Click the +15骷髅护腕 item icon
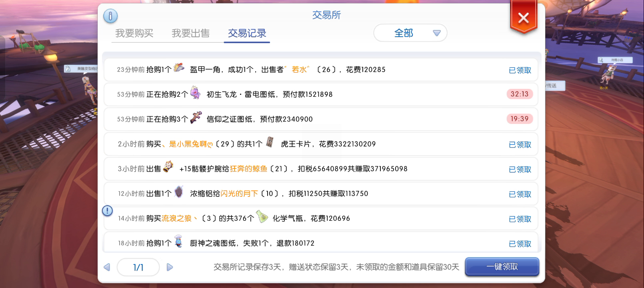The height and width of the screenshot is (288, 644). tap(168, 167)
